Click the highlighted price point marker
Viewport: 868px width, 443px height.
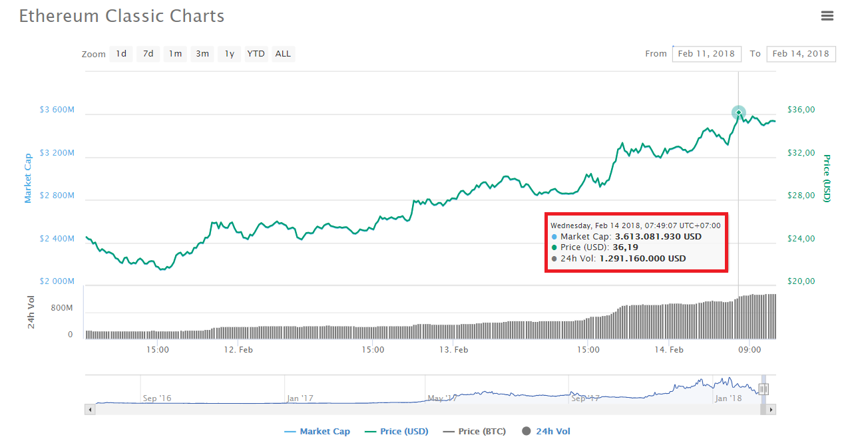[x=738, y=112]
